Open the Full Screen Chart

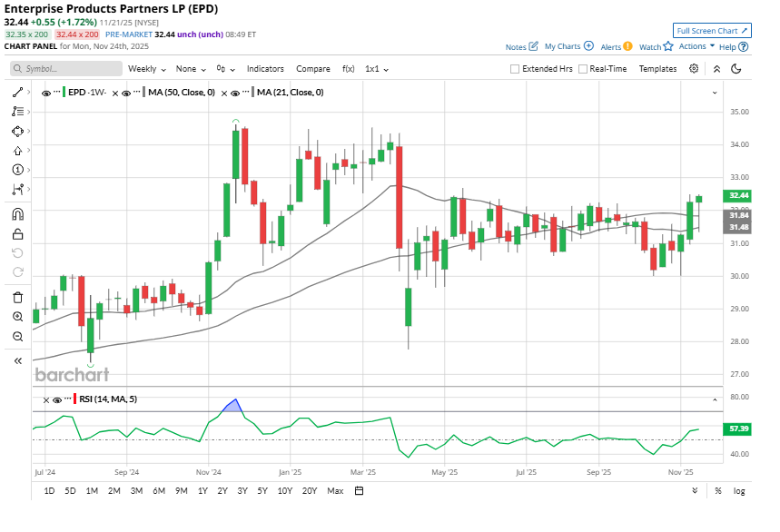[712, 30]
